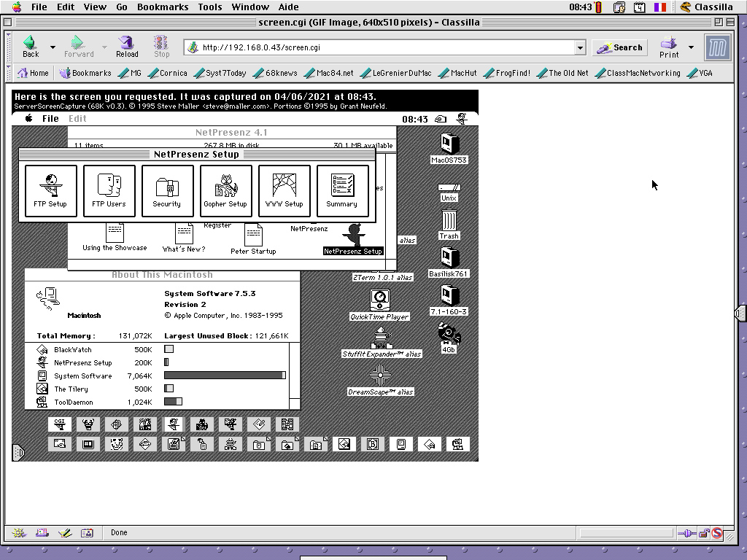Click the Gopher Setup icon

226,190
